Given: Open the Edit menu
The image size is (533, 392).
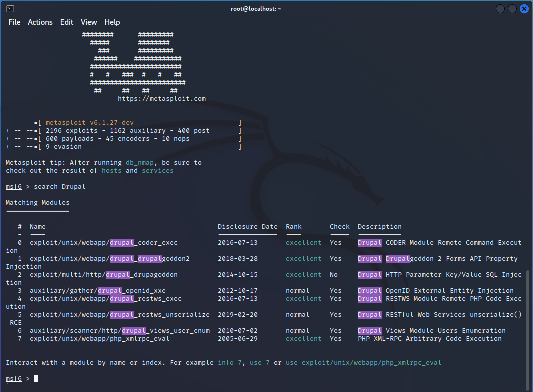Looking at the screenshot, I should tap(67, 22).
